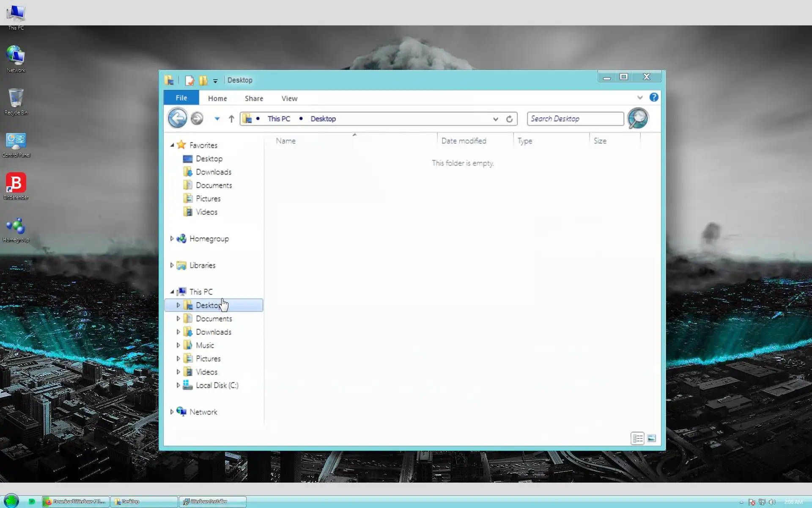Collapse the Favorites tree group

tap(172, 145)
